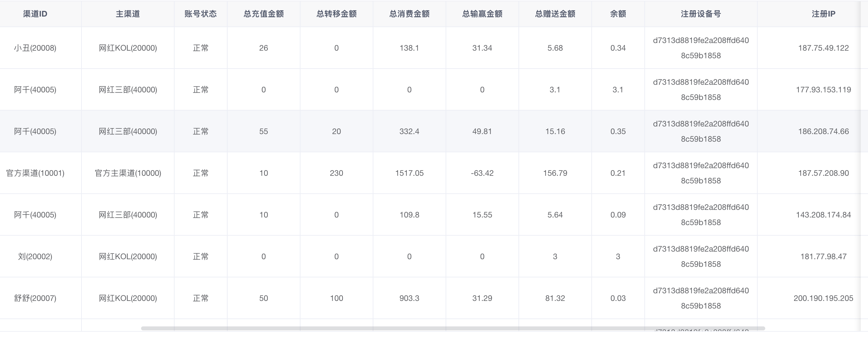Click the balance value 3.1
The width and height of the screenshot is (868, 337).
coord(618,90)
